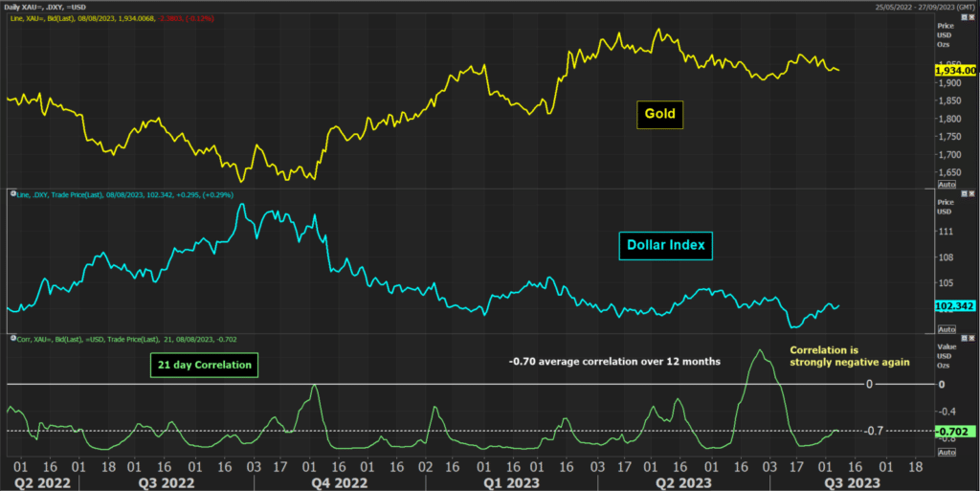980x491 pixels.
Task: Click the yellow 1,934.00 last price tag
Action: click(x=955, y=71)
